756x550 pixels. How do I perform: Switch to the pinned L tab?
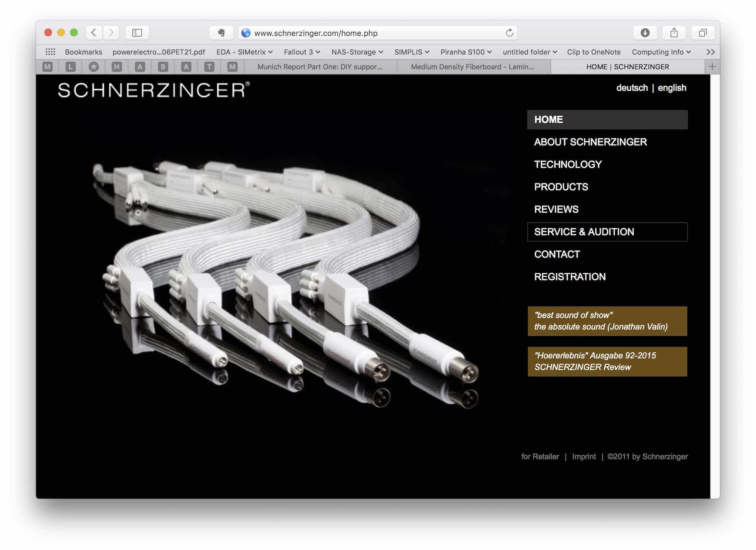pos(71,67)
